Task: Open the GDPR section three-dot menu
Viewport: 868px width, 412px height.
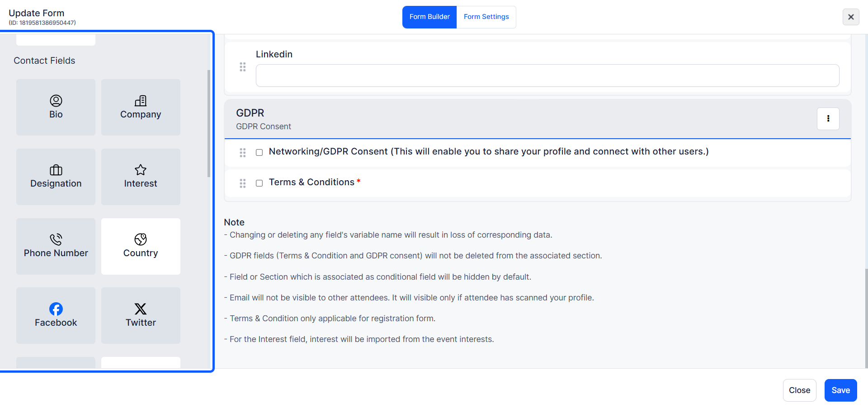Action: pos(828,118)
